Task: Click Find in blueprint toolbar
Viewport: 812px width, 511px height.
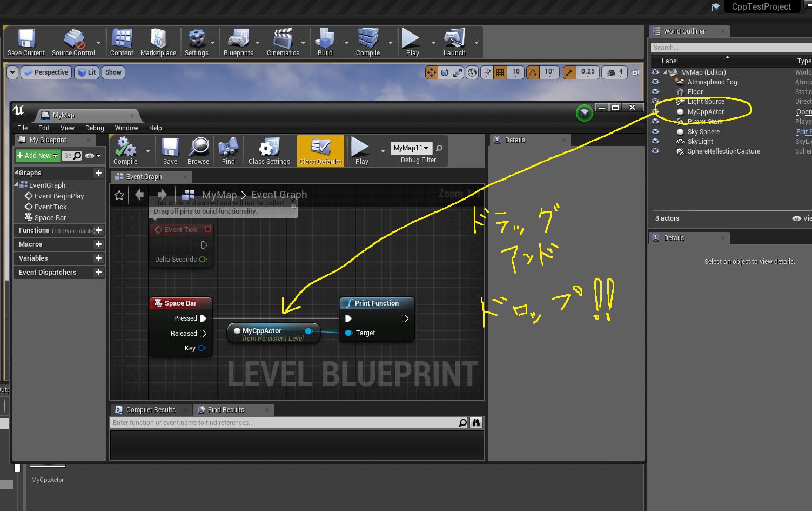Action: pos(229,151)
